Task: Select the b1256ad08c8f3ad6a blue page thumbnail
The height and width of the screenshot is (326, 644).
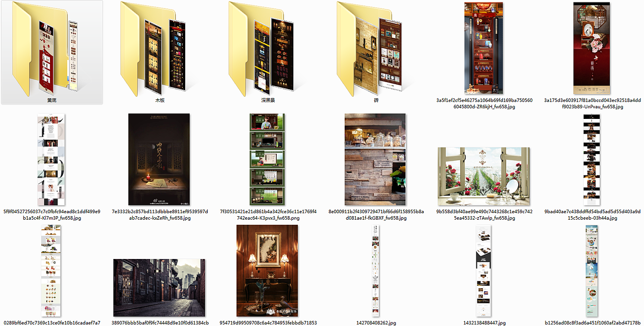Action: pyautogui.click(x=592, y=271)
